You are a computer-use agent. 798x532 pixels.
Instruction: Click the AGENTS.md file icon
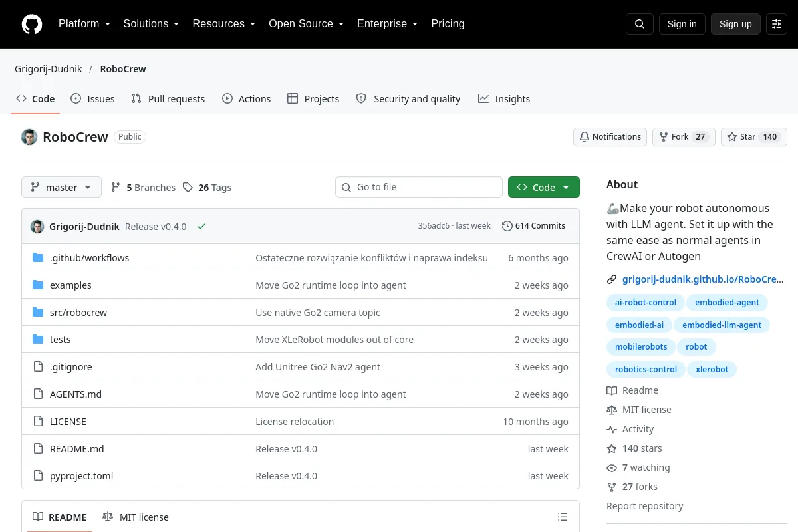(x=38, y=394)
